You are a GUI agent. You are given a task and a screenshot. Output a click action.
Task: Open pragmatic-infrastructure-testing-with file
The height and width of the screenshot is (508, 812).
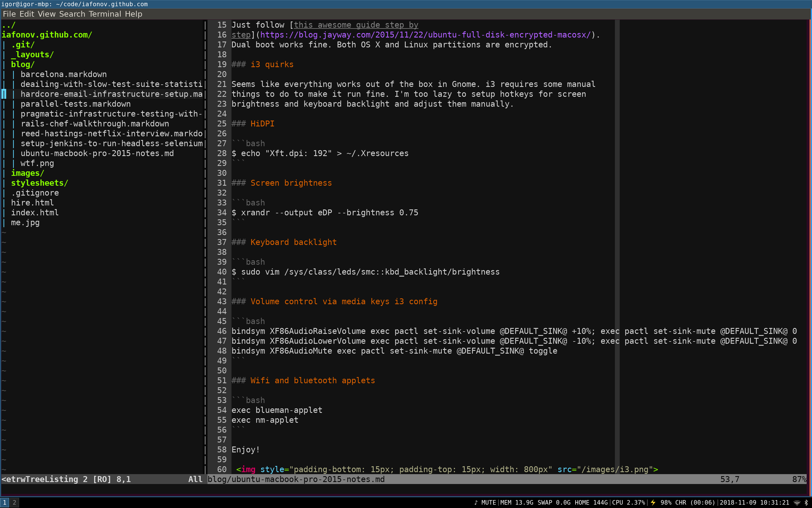111,114
